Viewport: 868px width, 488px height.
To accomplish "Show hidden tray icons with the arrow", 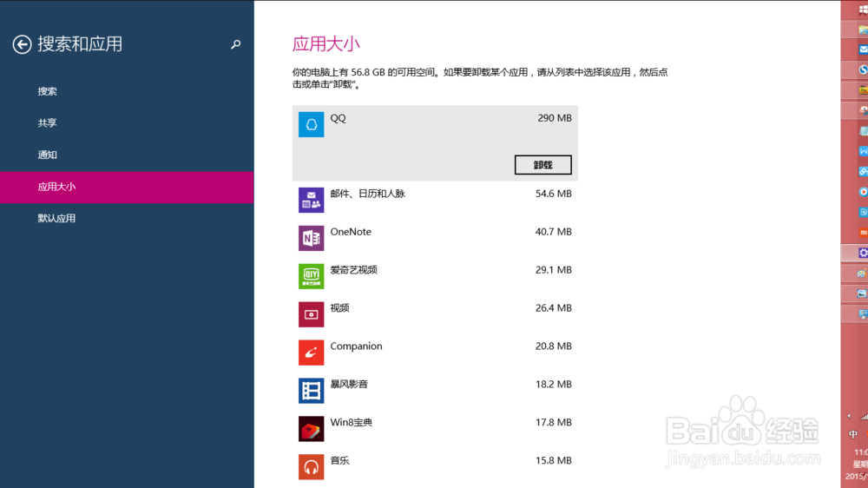I will point(849,416).
